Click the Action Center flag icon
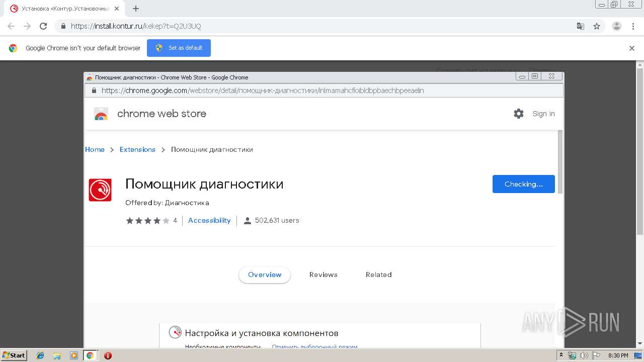Image resolution: width=644 pixels, height=362 pixels. point(595,355)
